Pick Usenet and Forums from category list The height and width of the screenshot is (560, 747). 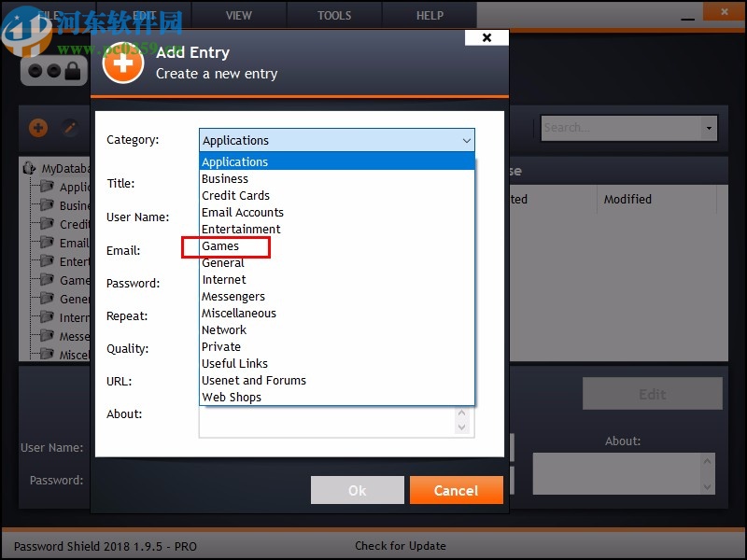pos(337,381)
